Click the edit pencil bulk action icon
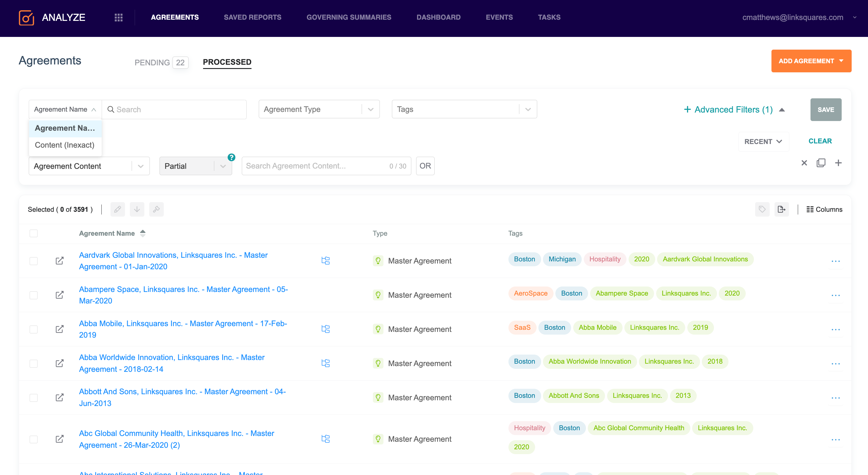This screenshot has width=868, height=475. (118, 210)
